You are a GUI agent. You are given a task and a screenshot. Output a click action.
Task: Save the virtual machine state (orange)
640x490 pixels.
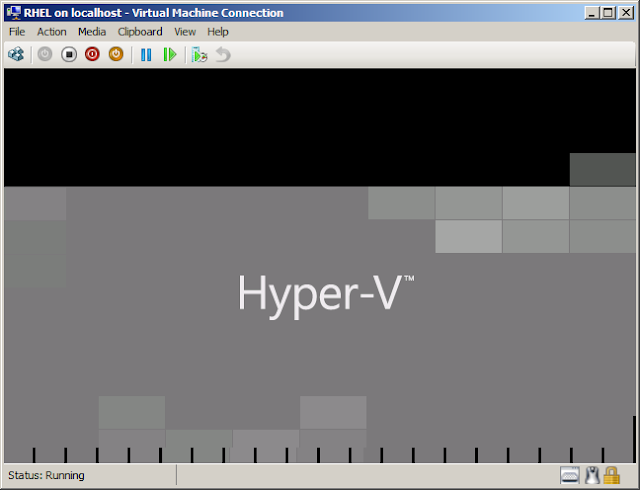(x=116, y=54)
